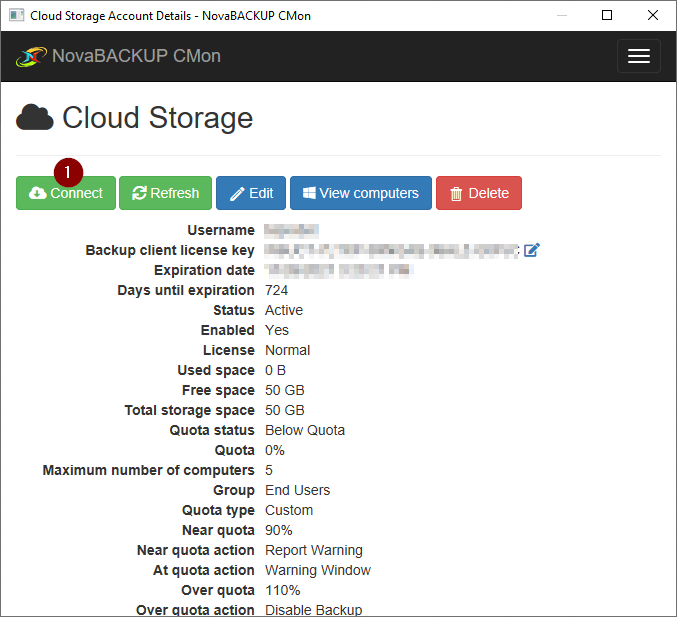677x617 pixels.
Task: Minimize the CMon window
Action: click(562, 16)
